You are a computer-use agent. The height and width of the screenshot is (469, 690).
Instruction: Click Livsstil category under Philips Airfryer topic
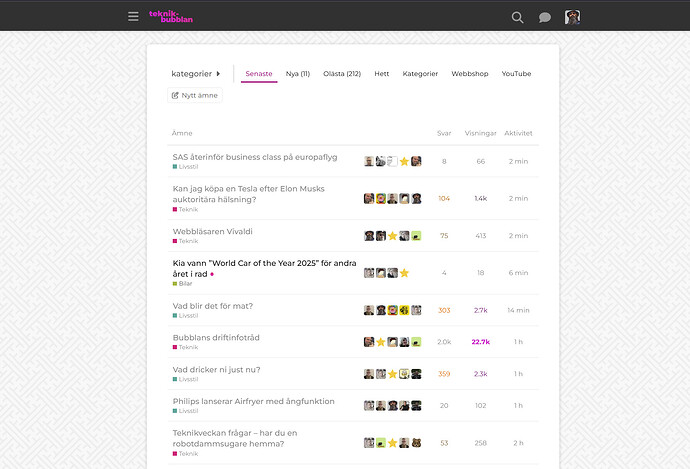185,411
